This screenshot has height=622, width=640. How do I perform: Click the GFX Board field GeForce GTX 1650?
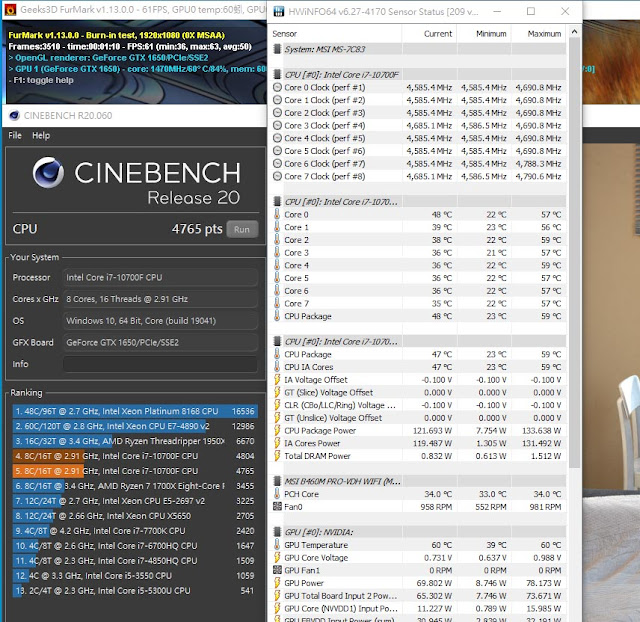[x=160, y=342]
